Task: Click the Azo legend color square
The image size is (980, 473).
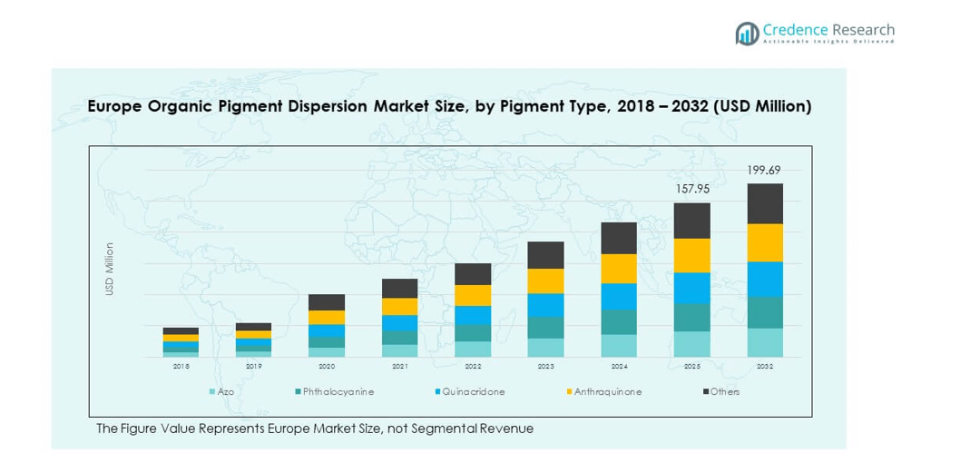Action: [212, 392]
